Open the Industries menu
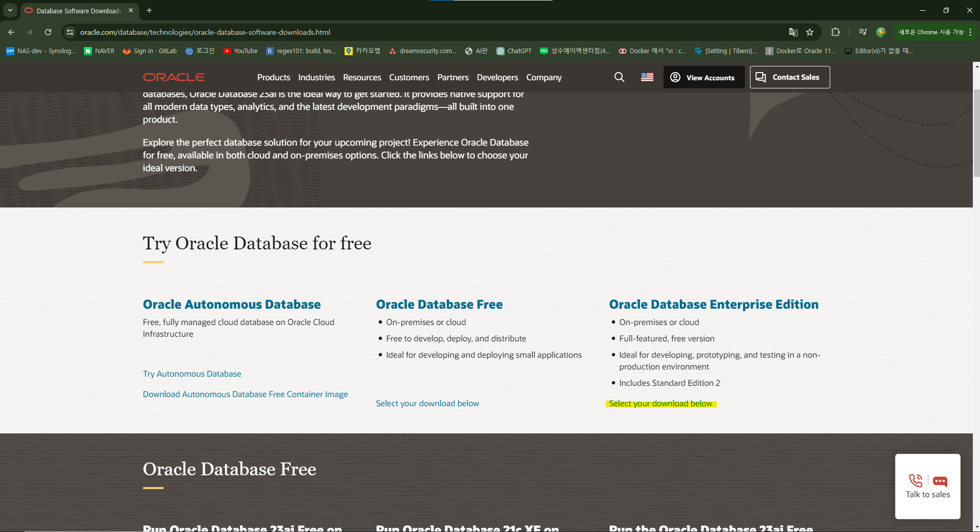The image size is (980, 532). pyautogui.click(x=316, y=77)
